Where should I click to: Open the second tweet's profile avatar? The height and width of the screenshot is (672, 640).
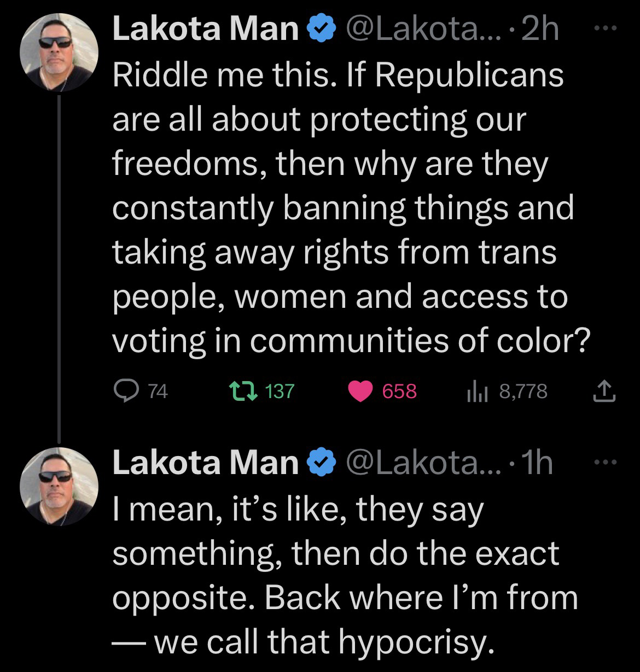pos(60,486)
